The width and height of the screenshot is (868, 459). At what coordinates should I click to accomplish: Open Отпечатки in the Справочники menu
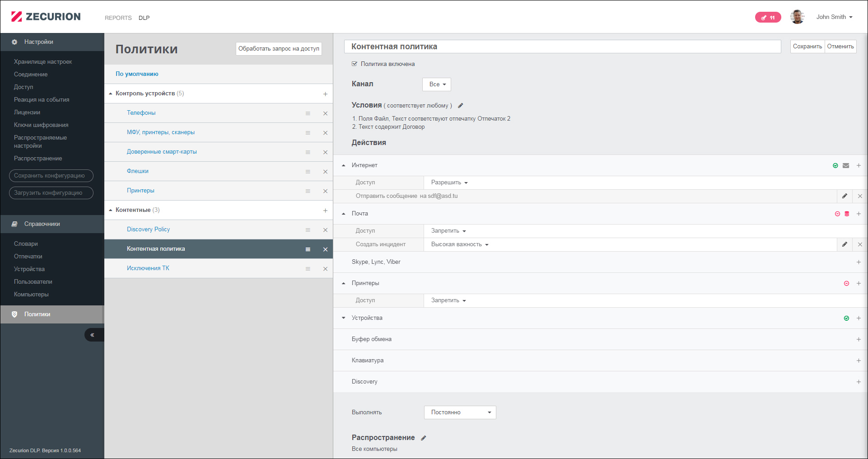point(28,257)
